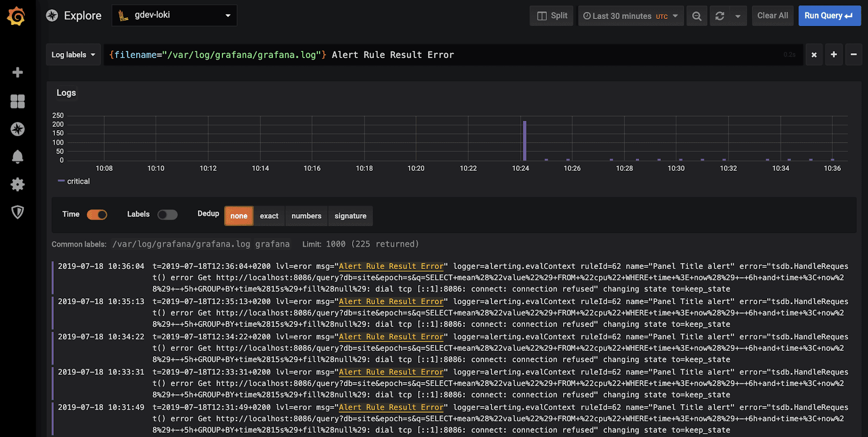Image resolution: width=868 pixels, height=437 pixels.
Task: Open Alerting bell icon in sidebar
Action: (x=17, y=157)
